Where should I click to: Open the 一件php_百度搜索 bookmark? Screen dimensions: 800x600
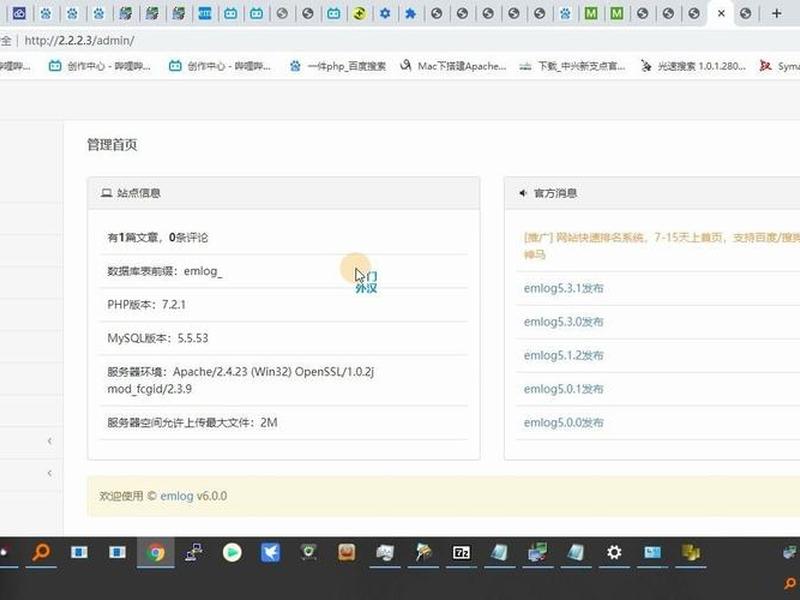click(x=337, y=66)
